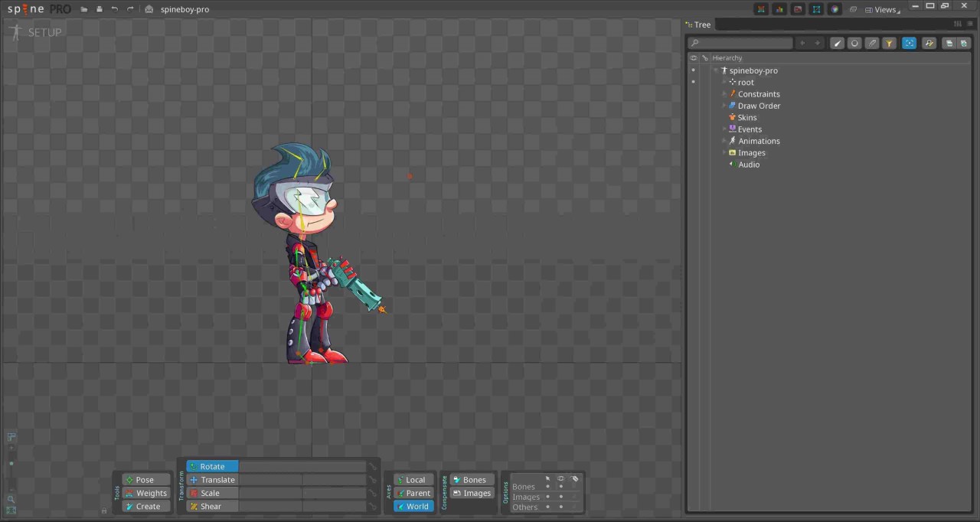980x522 pixels.
Task: Expand the Animations tree node
Action: click(724, 141)
